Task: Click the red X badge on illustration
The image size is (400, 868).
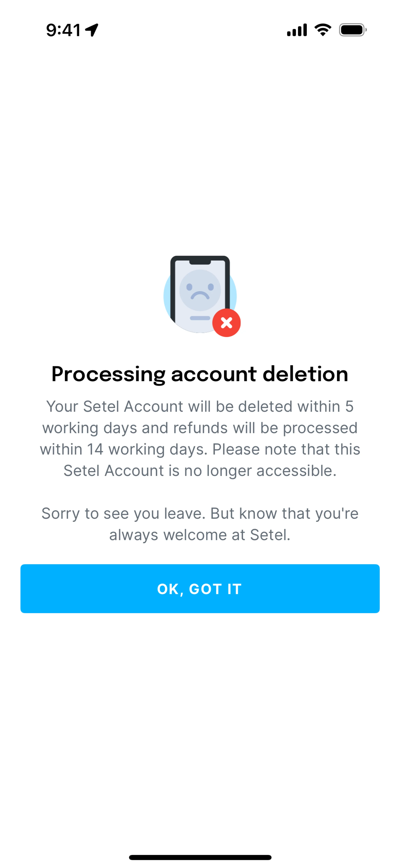Action: [226, 323]
